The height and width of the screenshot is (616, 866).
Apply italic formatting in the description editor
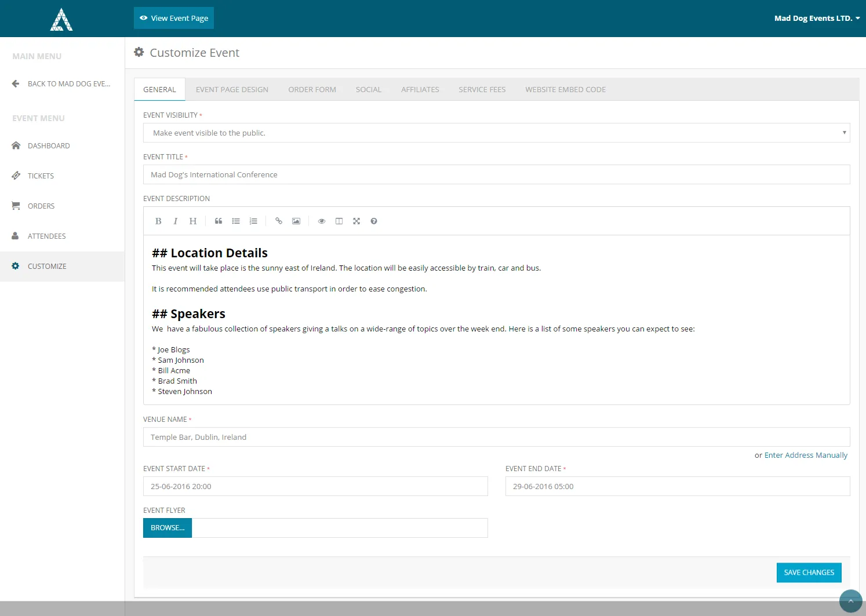click(175, 221)
